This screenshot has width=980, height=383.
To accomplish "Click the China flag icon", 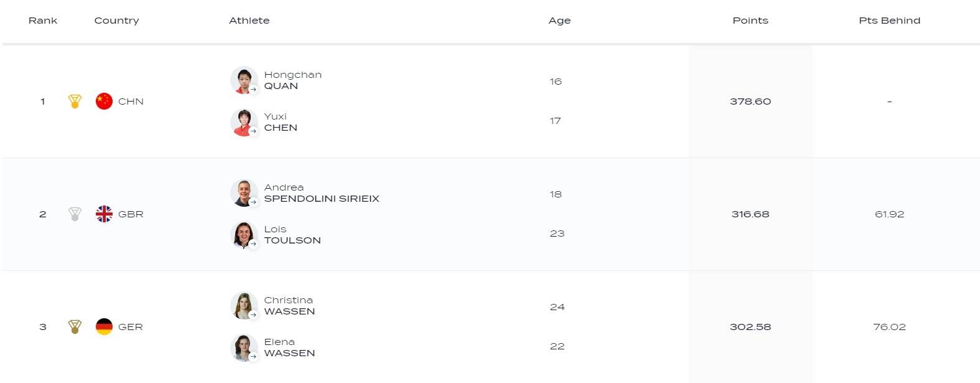I will [x=104, y=102].
